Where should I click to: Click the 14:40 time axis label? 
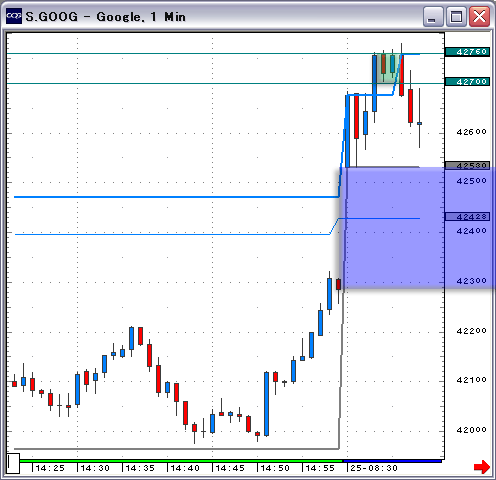185,468
